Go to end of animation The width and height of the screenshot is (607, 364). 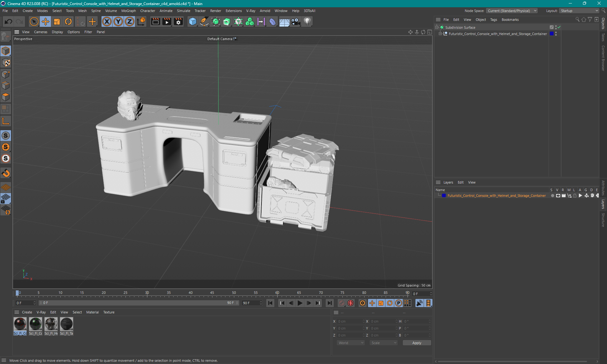tap(329, 303)
